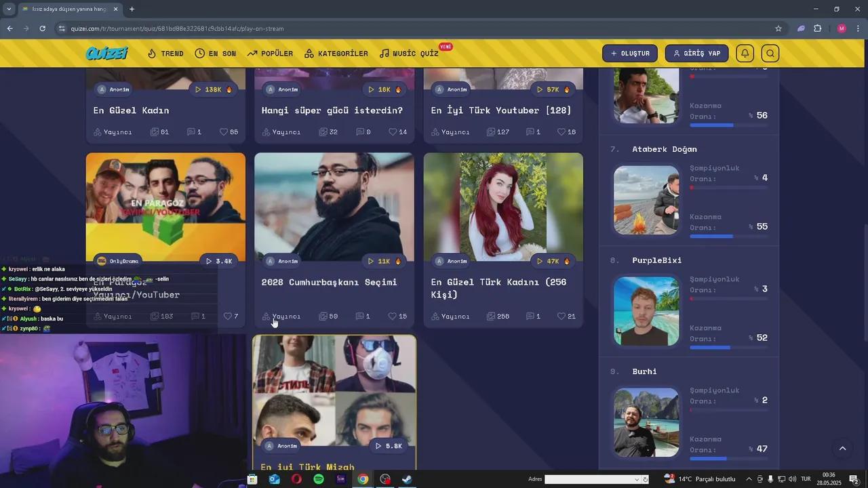Open the En Son menu
This screenshot has width=868, height=488.
(216, 54)
